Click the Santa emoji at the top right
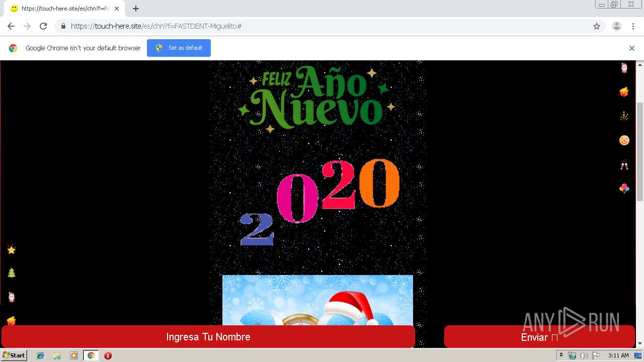The image size is (644, 362). coord(624,68)
